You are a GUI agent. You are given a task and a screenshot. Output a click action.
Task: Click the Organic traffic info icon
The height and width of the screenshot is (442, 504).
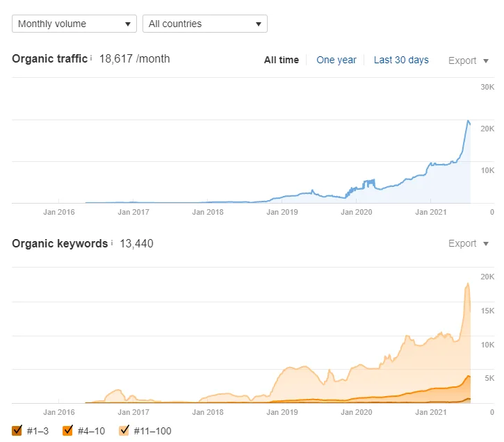pos(91,58)
